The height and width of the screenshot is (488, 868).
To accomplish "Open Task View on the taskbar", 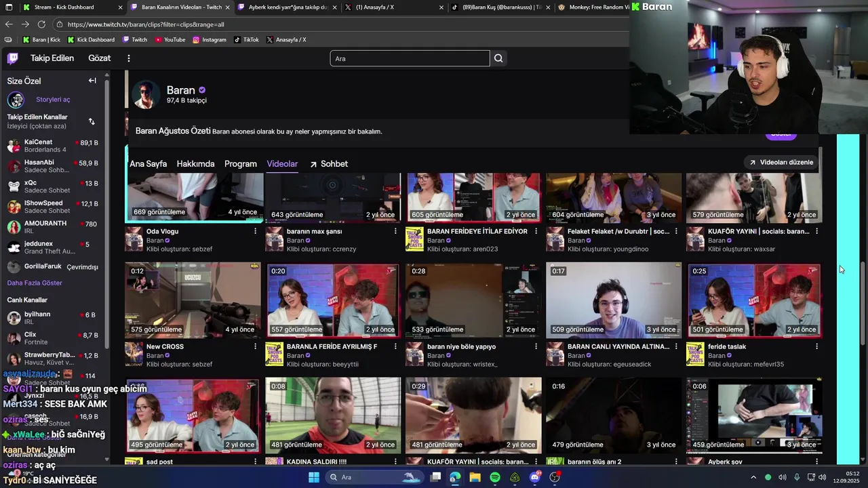I will point(435,477).
